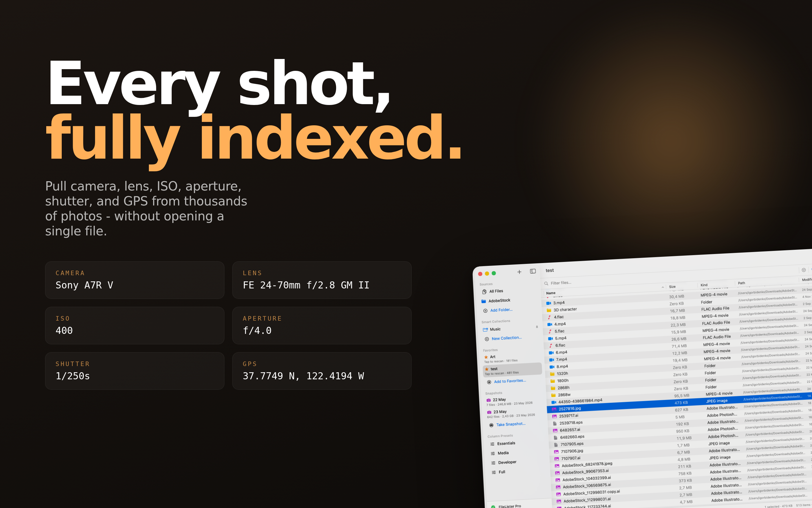Apply the Essentials column preset
The width and height of the screenshot is (812, 508).
[x=503, y=443]
